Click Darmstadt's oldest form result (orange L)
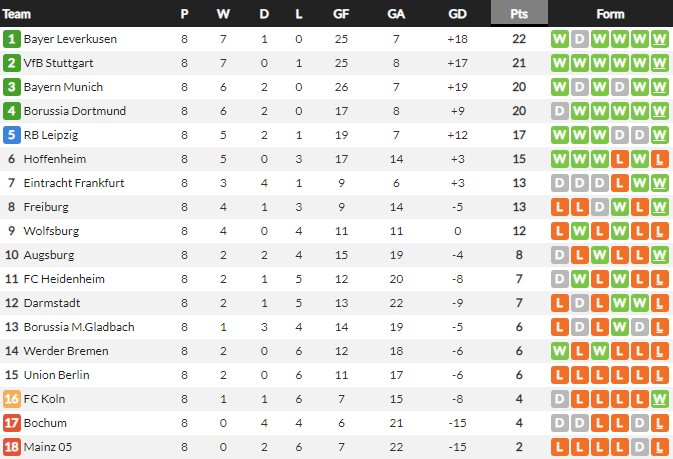Image resolution: width=673 pixels, height=459 pixels. point(560,303)
